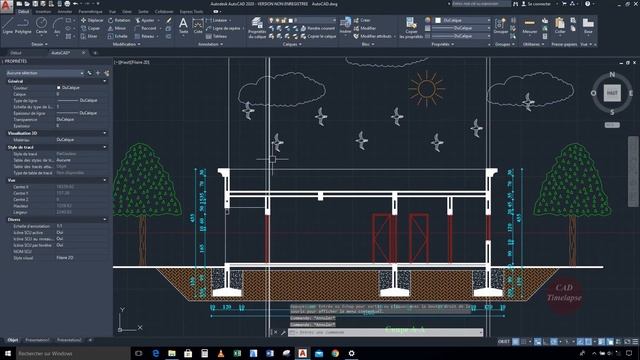Image resolution: width=640 pixels, height=360 pixels.
Task: Click the Tableau tool
Action: [216, 36]
